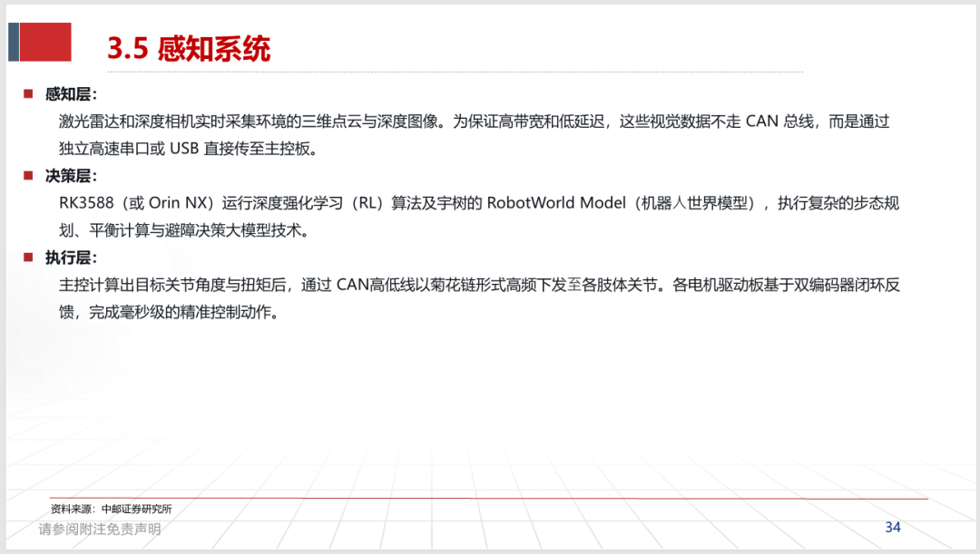
Task: Click the 感知层 heading
Action: pos(71,94)
